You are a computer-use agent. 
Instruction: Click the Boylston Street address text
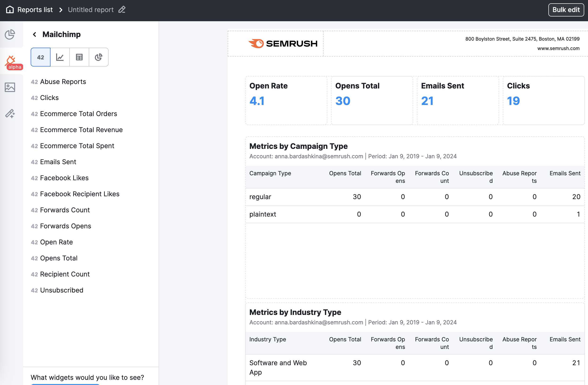coord(522,39)
